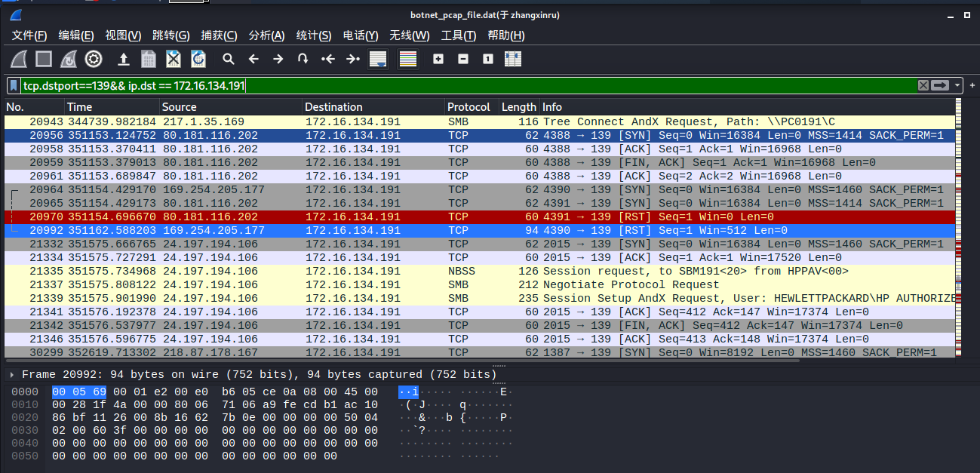Select packet 20956 SYN row

click(479, 135)
